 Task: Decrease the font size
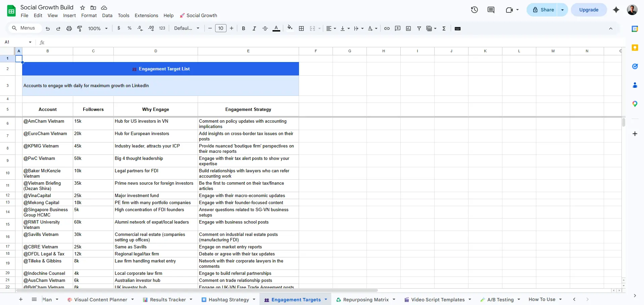210,28
